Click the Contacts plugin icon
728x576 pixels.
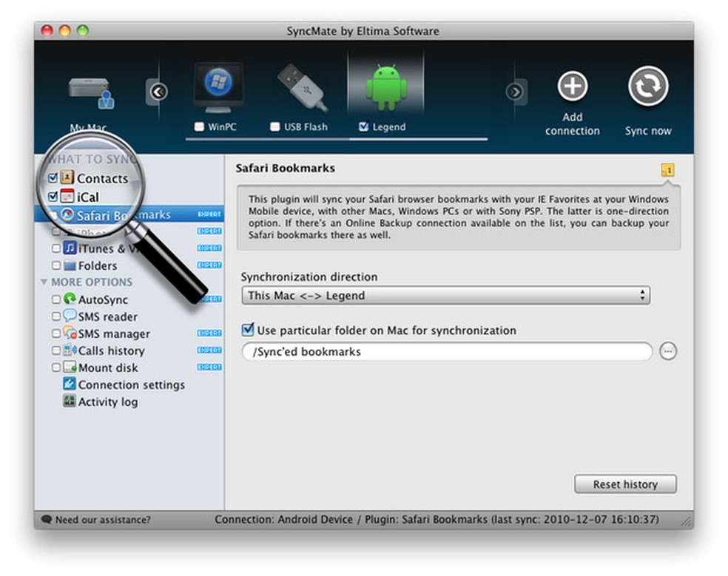pyautogui.click(x=67, y=177)
